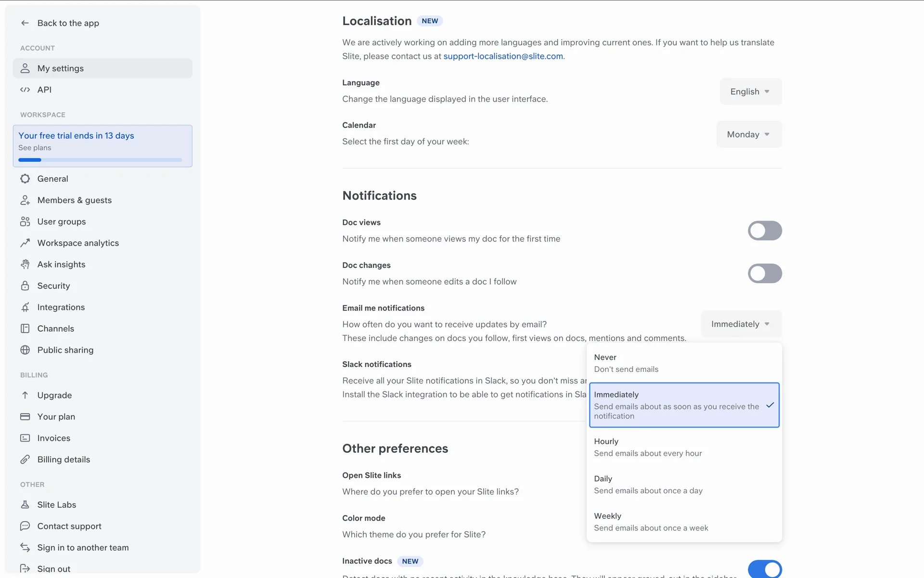The height and width of the screenshot is (578, 924).
Task: Click the Security lock icon
Action: click(25, 286)
